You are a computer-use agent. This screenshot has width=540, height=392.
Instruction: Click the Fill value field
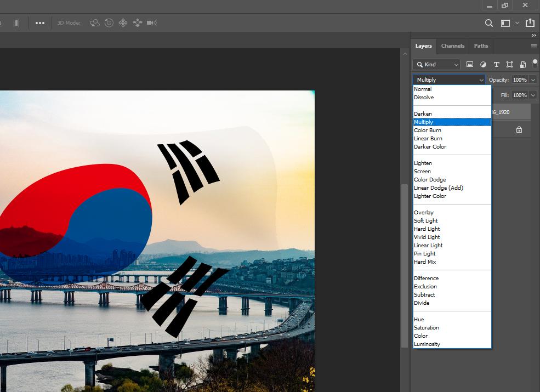[x=520, y=95]
